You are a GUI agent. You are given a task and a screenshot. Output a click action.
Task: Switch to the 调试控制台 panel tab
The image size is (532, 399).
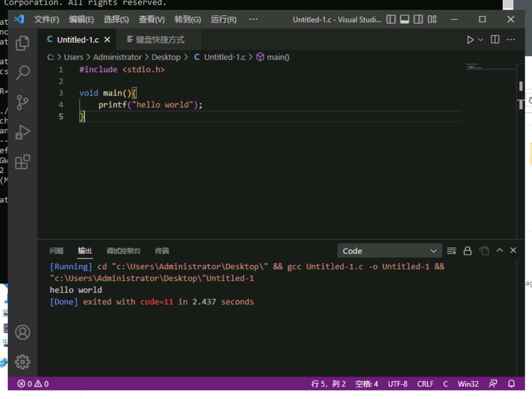(123, 251)
